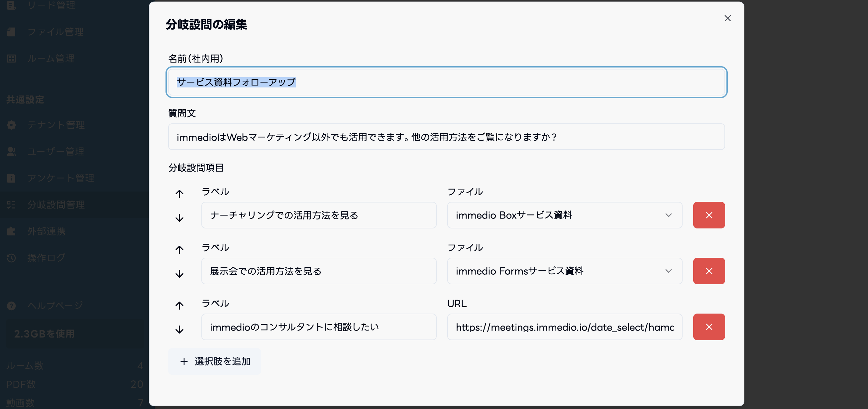Focus the 名前(社内用) name field
Screen dimensions: 868x409
(x=446, y=82)
